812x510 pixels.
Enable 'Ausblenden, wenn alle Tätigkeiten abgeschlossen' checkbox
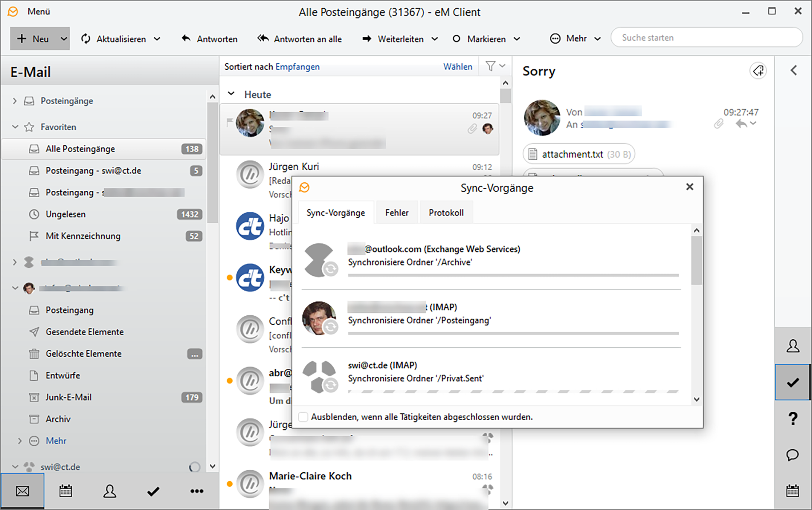coord(303,417)
